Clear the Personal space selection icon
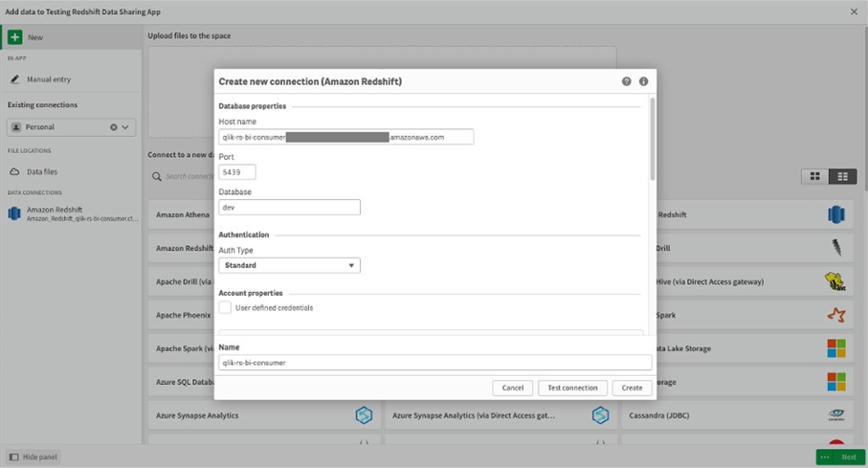The image size is (868, 468). tap(114, 127)
